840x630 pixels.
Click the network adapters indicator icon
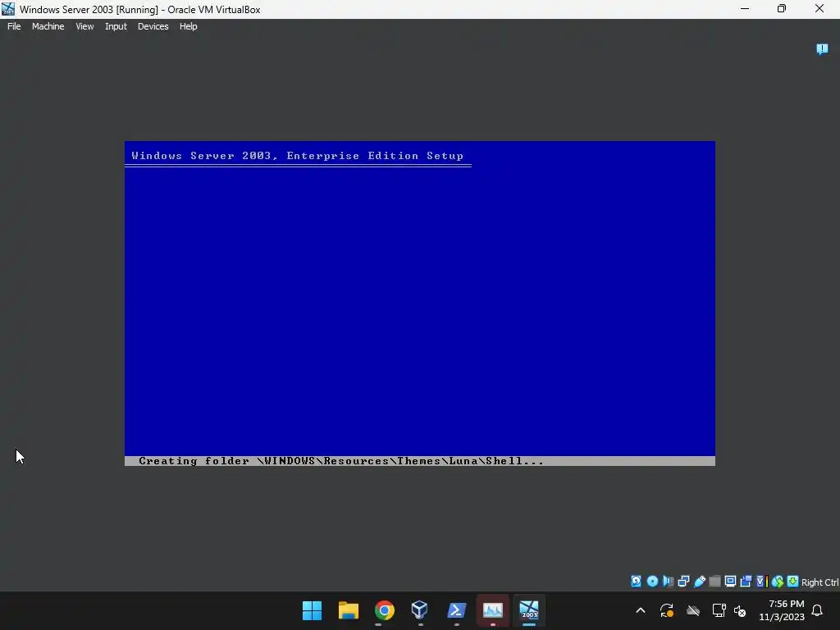point(683,582)
